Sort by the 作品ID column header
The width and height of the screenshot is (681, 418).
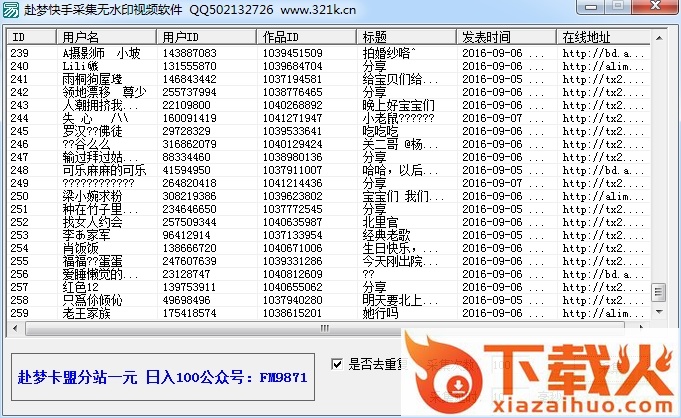(306, 37)
